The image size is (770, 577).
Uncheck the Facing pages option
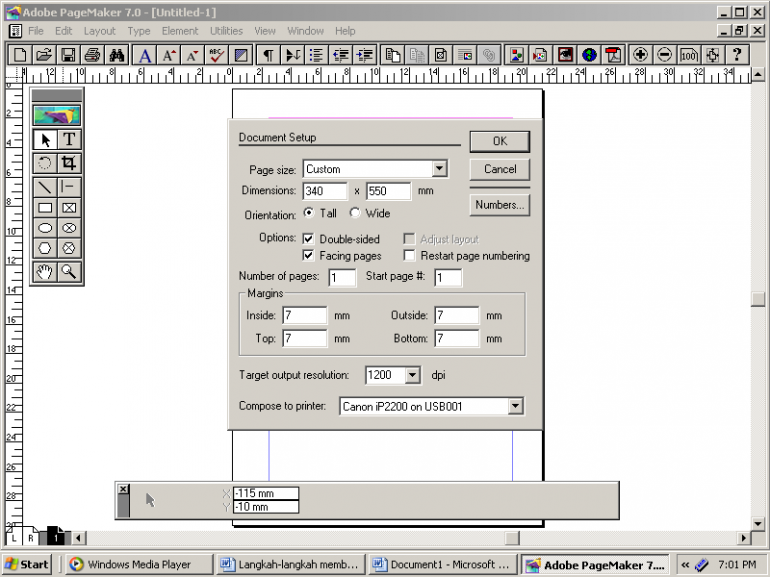pyautogui.click(x=308, y=255)
